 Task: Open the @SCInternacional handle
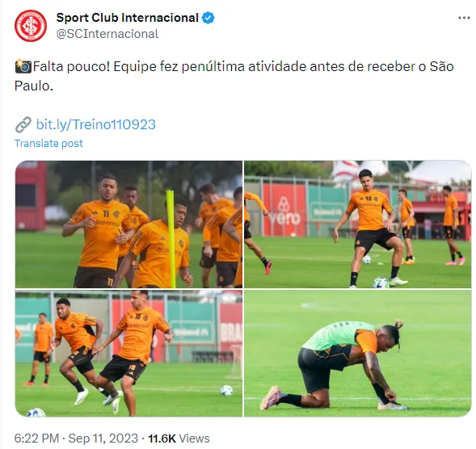[x=107, y=34]
